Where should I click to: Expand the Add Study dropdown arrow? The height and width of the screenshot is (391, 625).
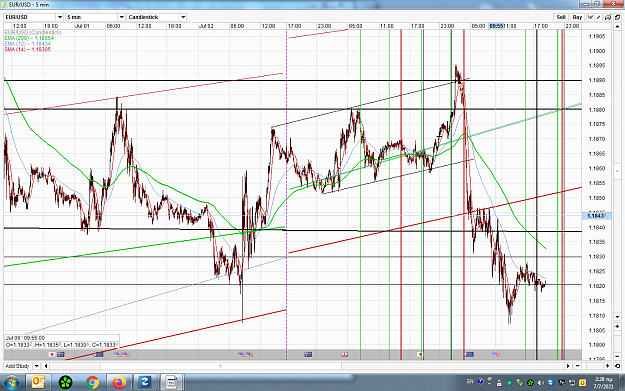click(37, 366)
